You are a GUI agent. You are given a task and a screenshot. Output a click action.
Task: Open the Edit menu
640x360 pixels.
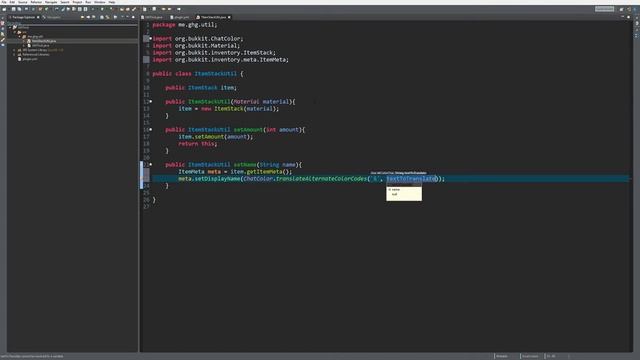click(12, 2)
